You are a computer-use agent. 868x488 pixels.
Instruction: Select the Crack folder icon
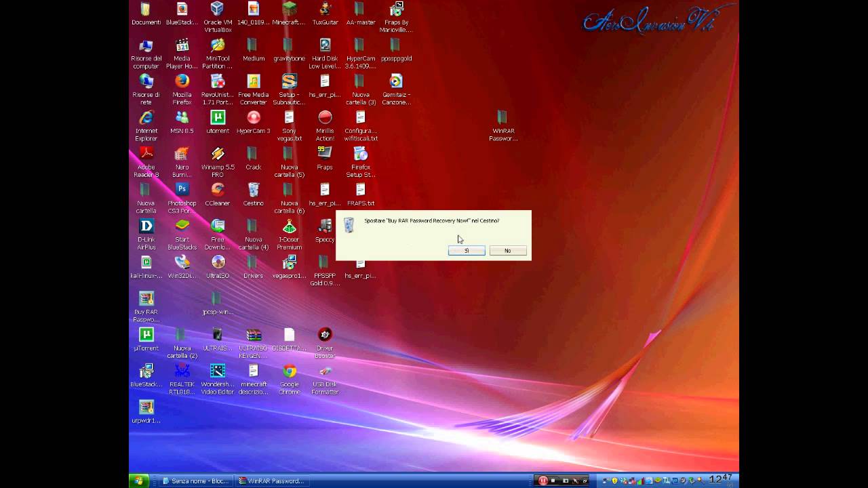coord(254,159)
